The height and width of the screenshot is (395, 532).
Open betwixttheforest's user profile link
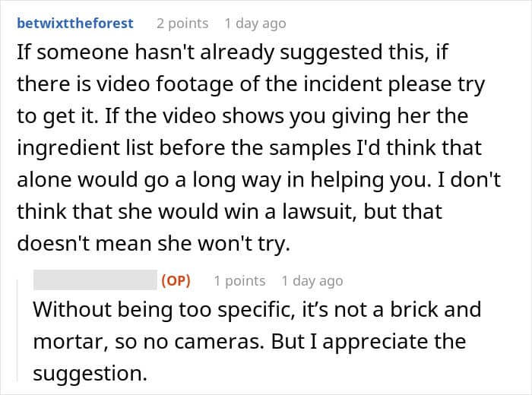(x=74, y=23)
